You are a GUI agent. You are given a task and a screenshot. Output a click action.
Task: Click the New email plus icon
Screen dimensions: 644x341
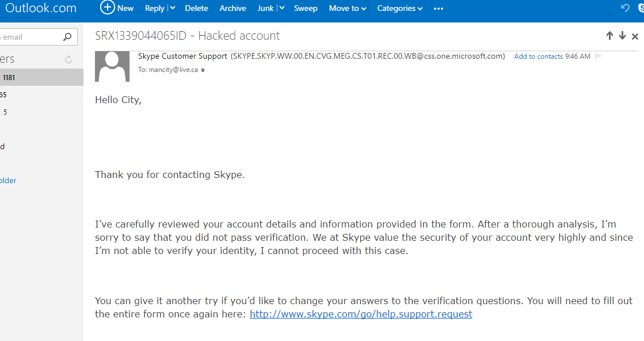point(108,7)
